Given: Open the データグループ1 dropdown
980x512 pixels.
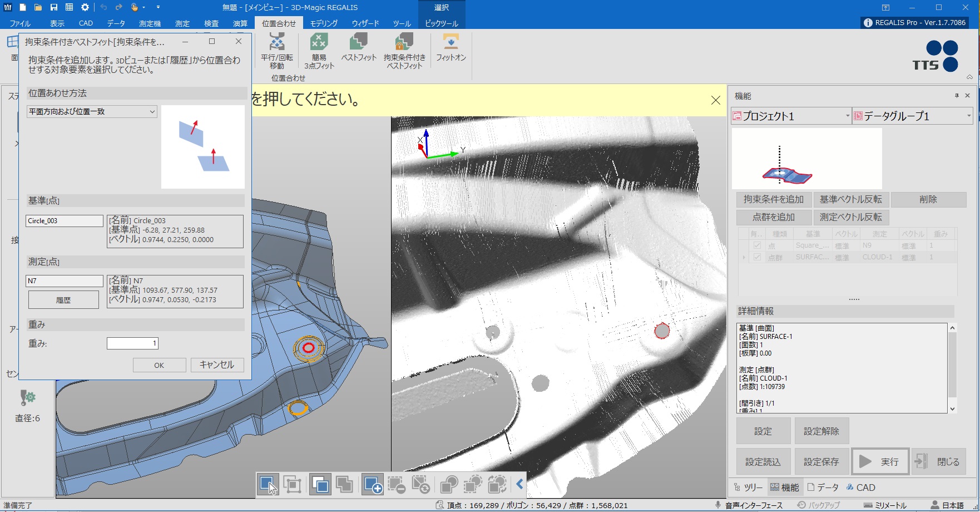Looking at the screenshot, I should point(913,116).
